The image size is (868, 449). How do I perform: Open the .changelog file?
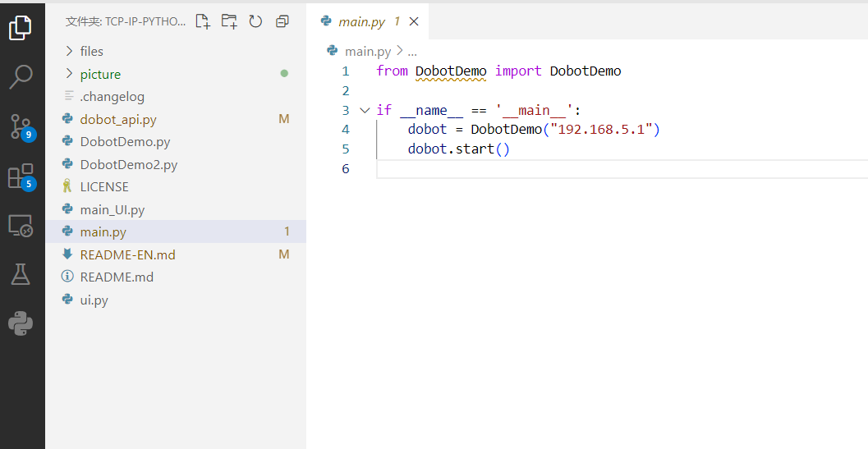[176, 97]
